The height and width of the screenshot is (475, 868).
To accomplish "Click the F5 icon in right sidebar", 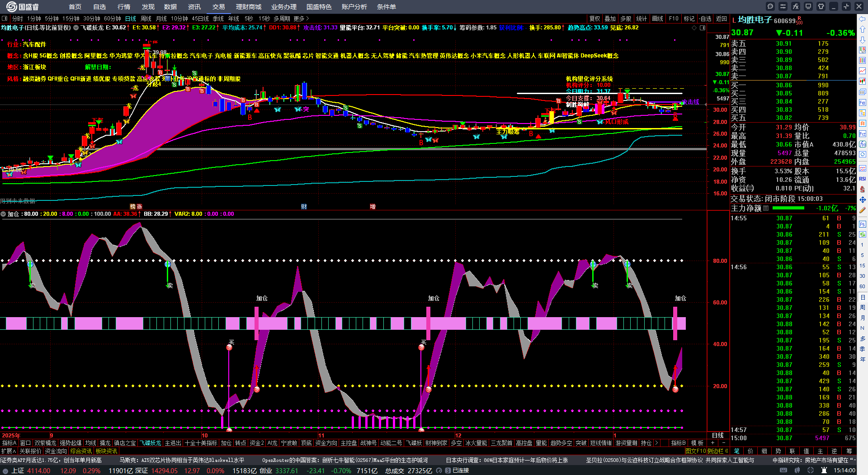I will (863, 224).
